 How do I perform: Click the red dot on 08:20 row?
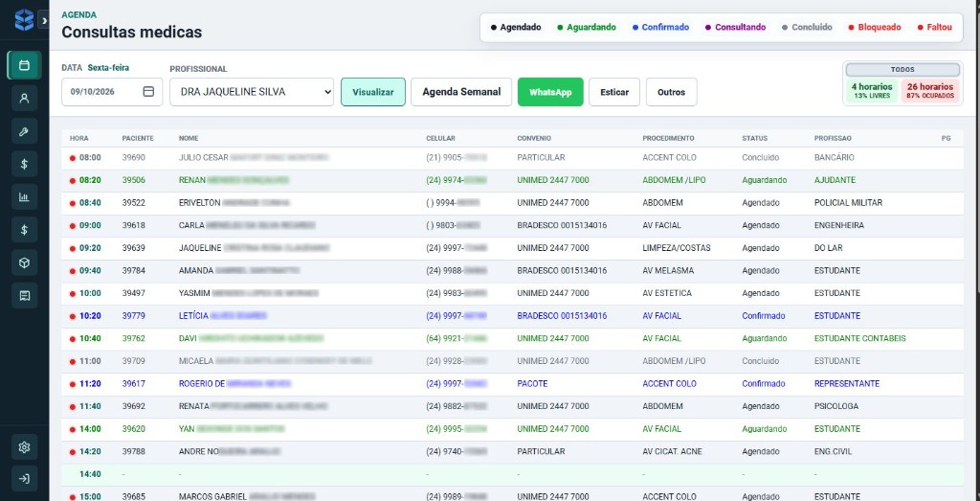point(73,181)
